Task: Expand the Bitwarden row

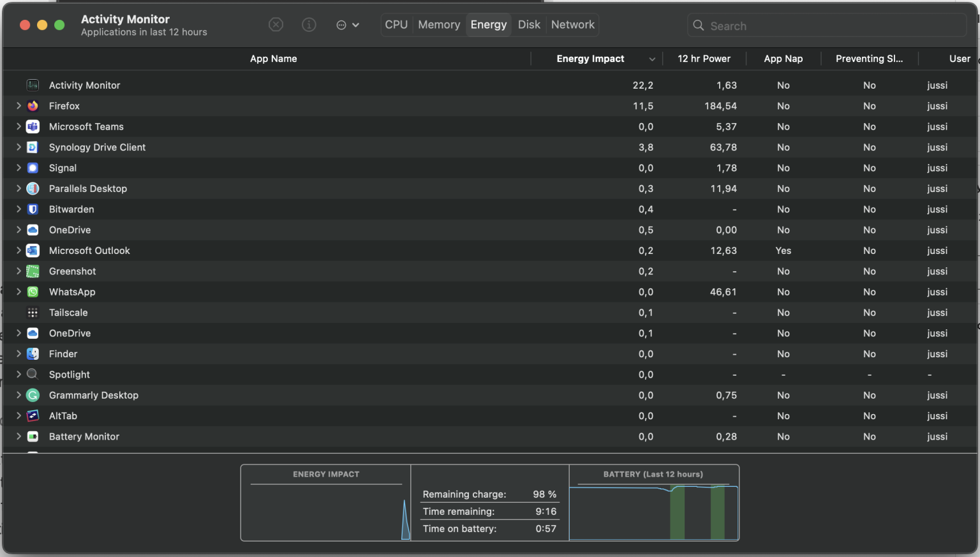Action: [x=19, y=209]
